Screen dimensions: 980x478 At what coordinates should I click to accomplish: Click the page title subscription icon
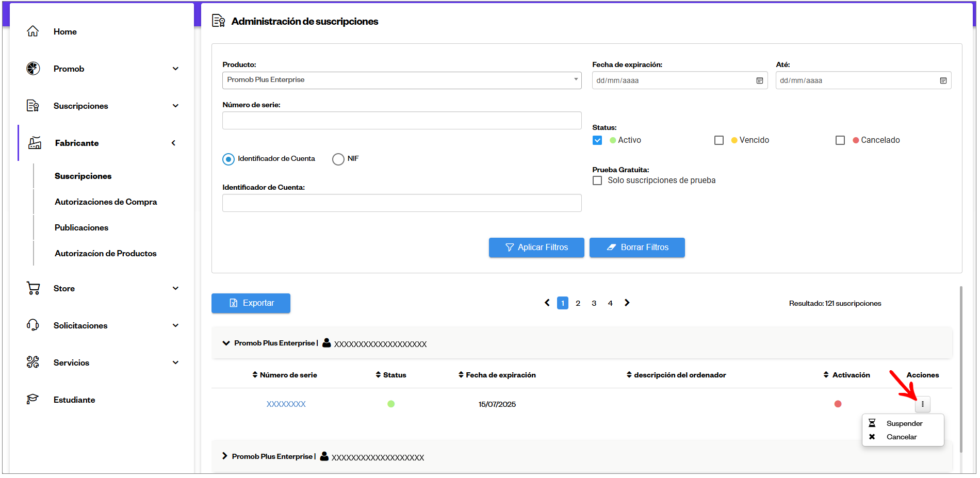[x=219, y=21]
